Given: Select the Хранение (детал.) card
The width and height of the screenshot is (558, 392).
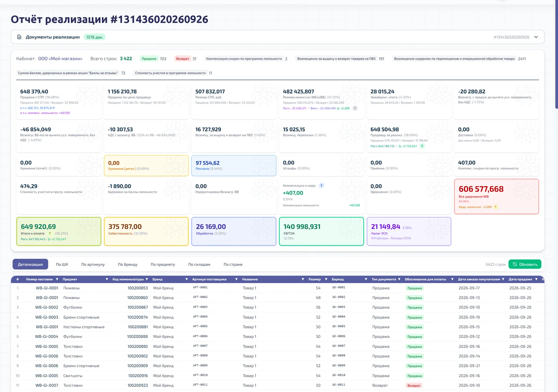Looking at the screenshot, I should coord(146,166).
